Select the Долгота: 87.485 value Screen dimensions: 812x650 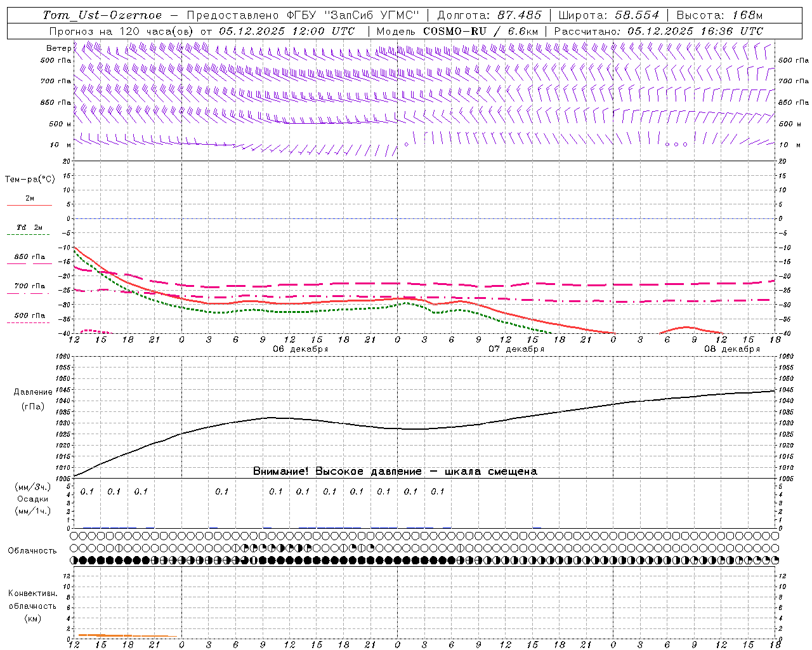coord(490,15)
